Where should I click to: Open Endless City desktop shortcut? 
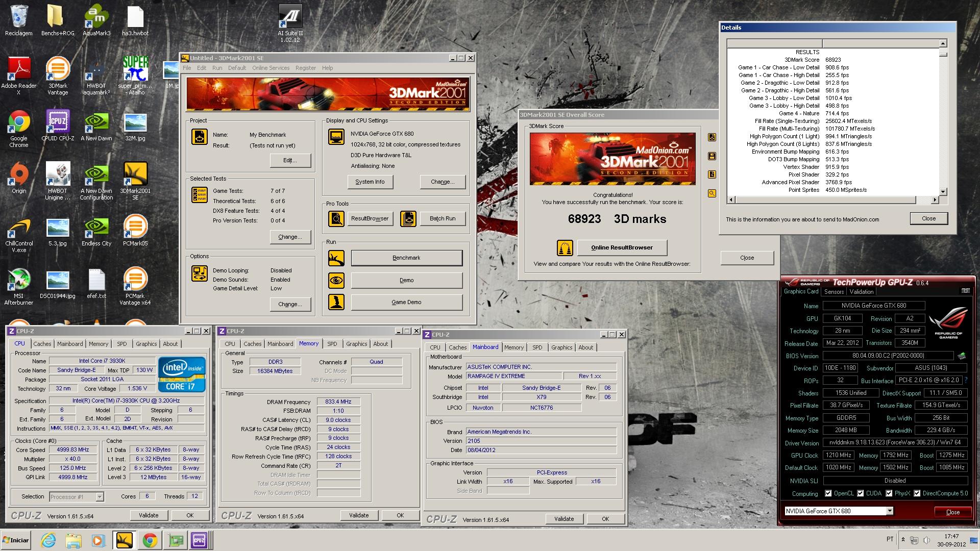[x=96, y=231]
